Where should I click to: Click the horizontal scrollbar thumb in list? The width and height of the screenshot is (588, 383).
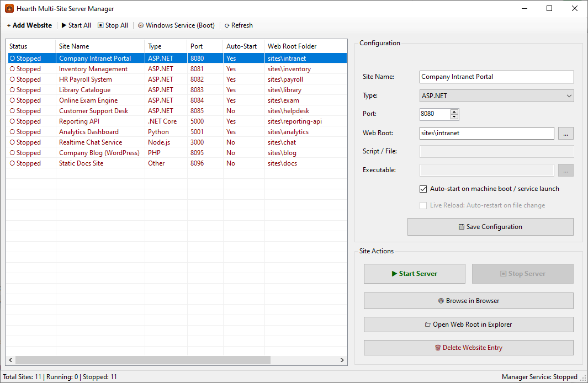(x=143, y=360)
